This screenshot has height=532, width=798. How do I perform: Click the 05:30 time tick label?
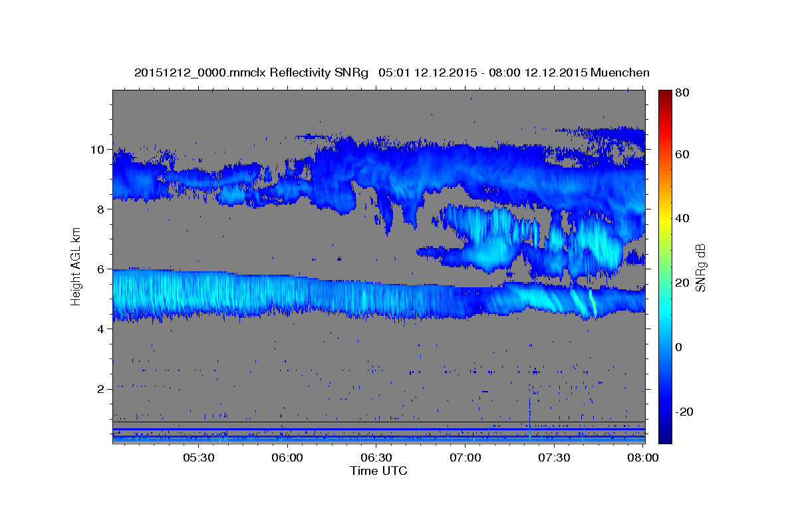click(x=198, y=458)
